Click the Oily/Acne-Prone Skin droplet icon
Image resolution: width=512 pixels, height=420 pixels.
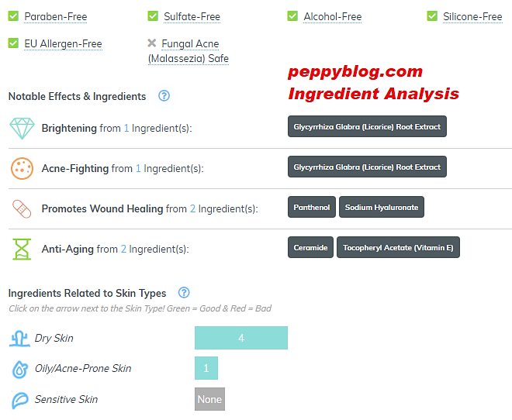[20, 369]
